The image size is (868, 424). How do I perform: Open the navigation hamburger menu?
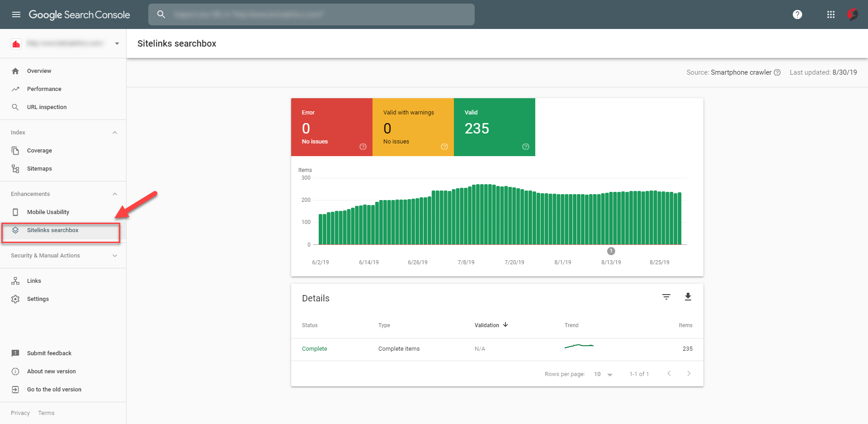[16, 14]
